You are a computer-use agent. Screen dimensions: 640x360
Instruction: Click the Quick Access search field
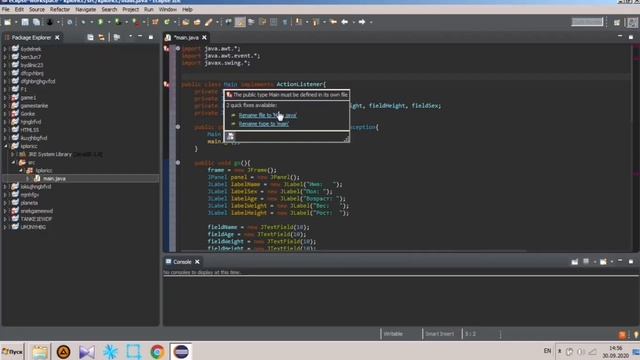[587, 22]
